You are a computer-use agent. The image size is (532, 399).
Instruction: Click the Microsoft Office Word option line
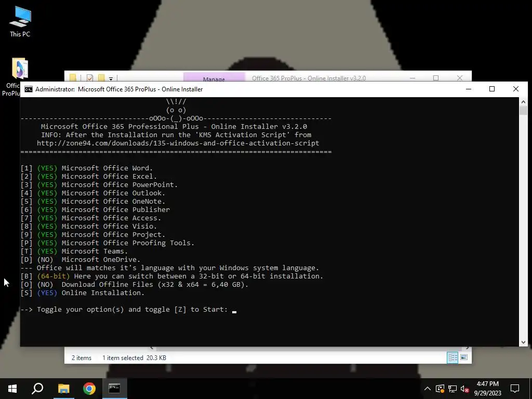point(87,168)
